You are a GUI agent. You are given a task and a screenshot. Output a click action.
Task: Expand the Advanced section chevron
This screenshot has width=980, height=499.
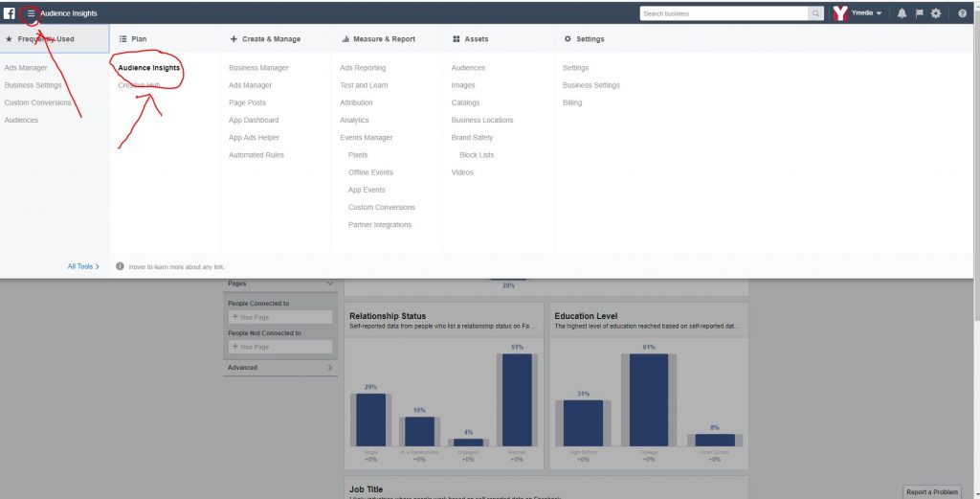pyautogui.click(x=330, y=368)
